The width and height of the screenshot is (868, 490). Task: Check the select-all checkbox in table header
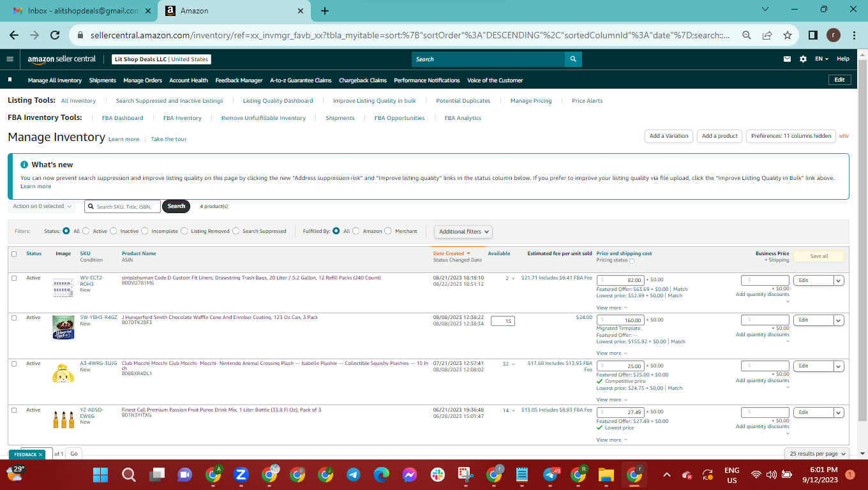(x=14, y=254)
